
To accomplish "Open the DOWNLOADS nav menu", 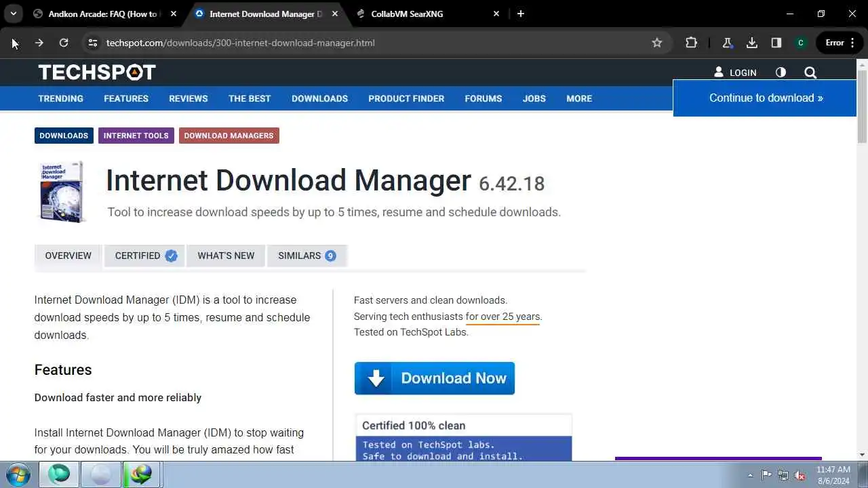I will (x=319, y=98).
